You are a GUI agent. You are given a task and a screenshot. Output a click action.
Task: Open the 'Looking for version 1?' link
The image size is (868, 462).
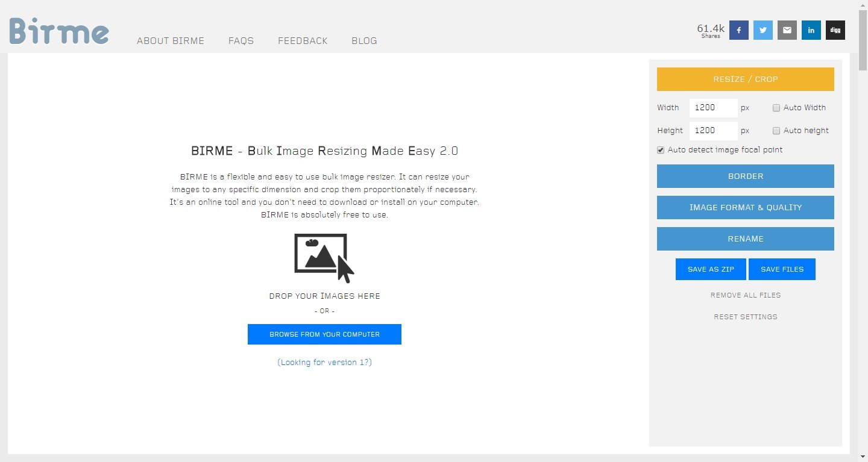coord(324,363)
